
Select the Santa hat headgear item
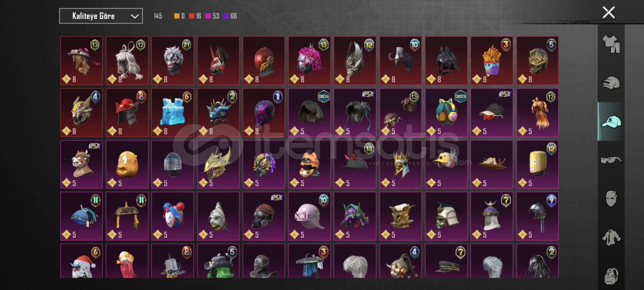point(82,261)
